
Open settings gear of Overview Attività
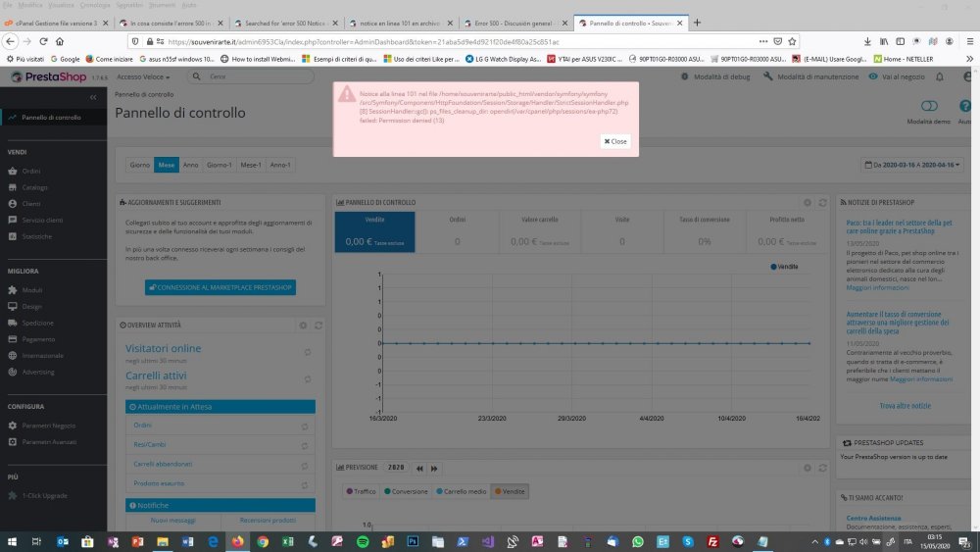pos(303,326)
